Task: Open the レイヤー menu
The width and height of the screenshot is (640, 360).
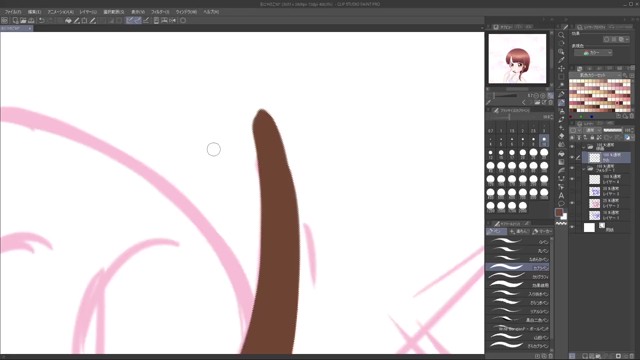Action: click(x=88, y=12)
